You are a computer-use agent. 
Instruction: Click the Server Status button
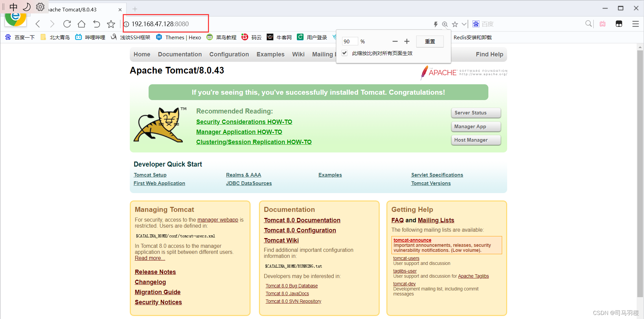tap(476, 113)
